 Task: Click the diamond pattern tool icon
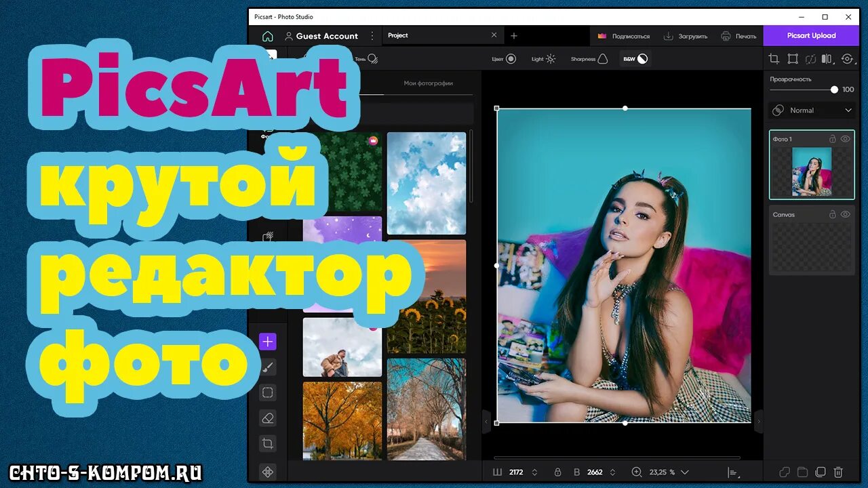click(x=267, y=472)
